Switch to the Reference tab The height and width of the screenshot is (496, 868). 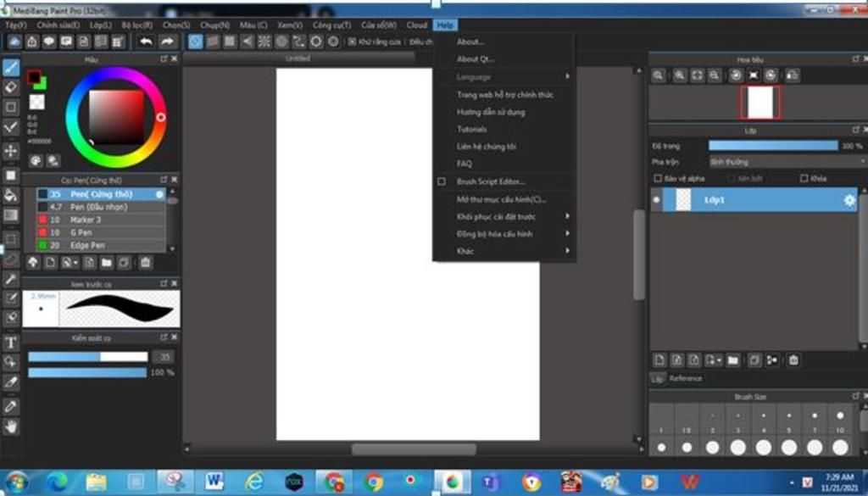click(685, 378)
